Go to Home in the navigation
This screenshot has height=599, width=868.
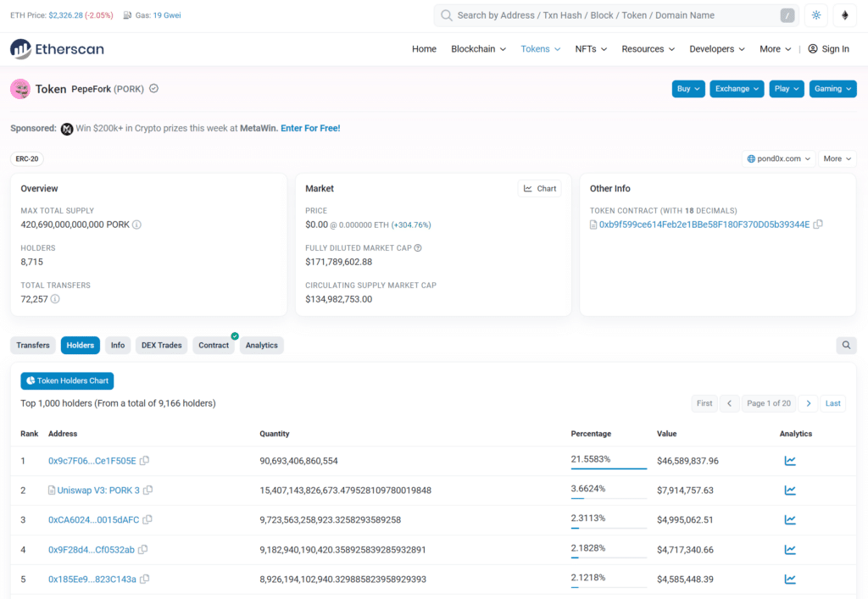point(424,48)
